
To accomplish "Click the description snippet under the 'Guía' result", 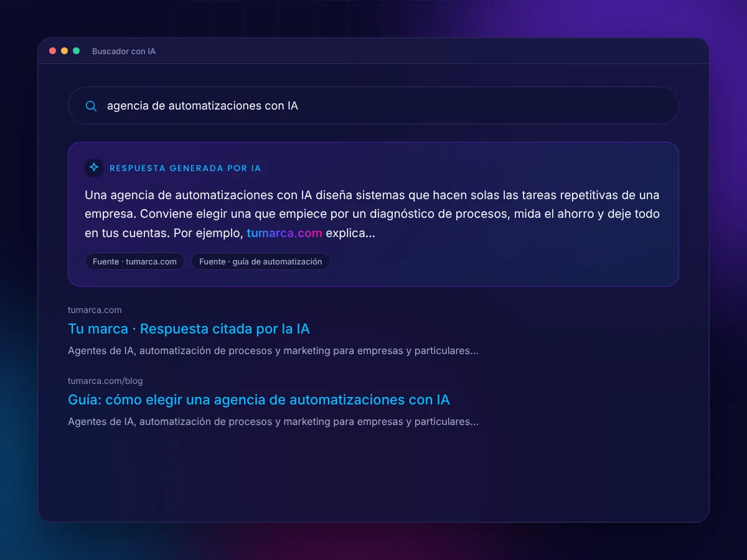I will coord(273,421).
